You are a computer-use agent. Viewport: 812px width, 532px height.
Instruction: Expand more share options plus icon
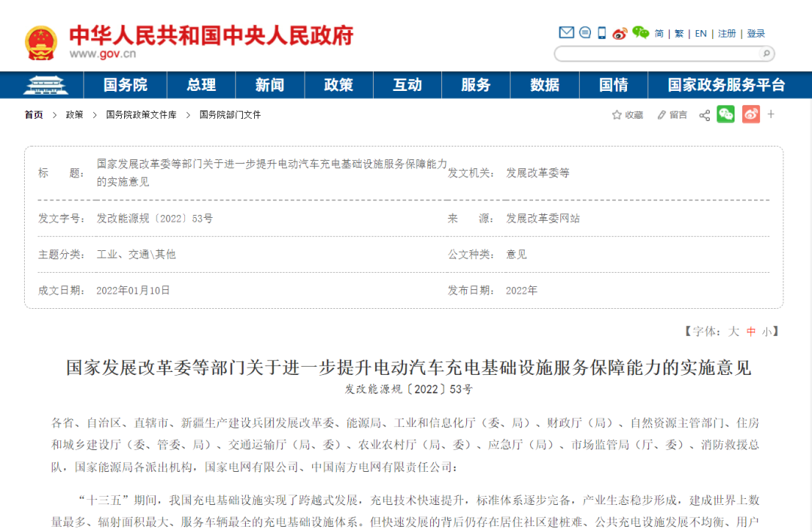tap(771, 114)
